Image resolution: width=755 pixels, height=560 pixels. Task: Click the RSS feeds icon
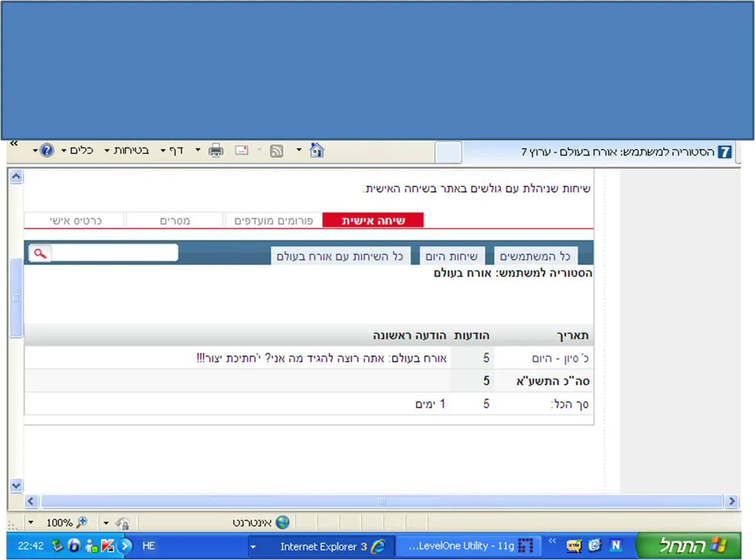[276, 151]
